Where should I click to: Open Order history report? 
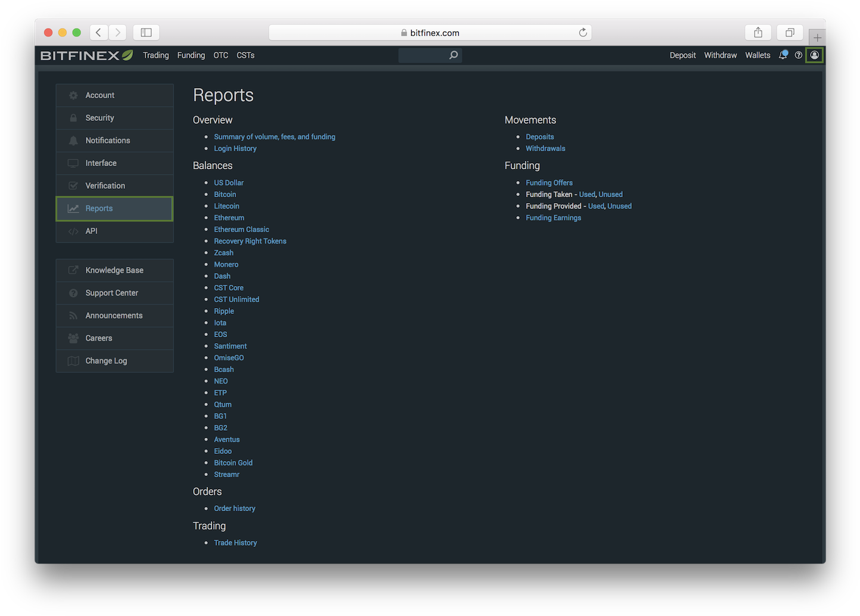(x=235, y=509)
